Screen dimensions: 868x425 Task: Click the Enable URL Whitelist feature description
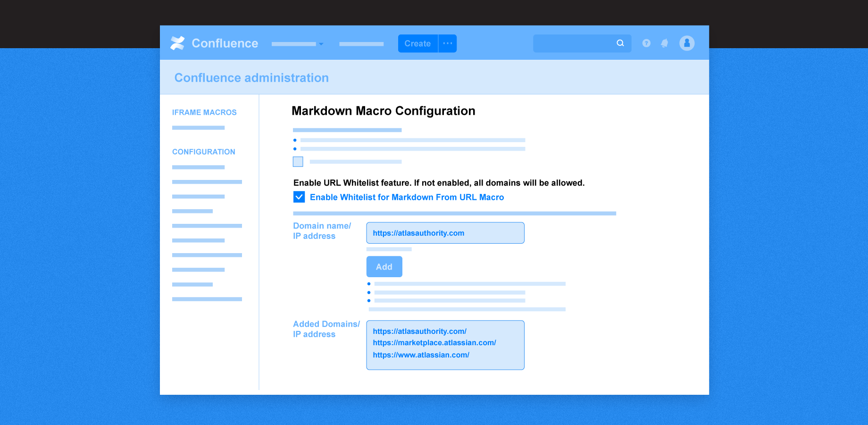439,183
